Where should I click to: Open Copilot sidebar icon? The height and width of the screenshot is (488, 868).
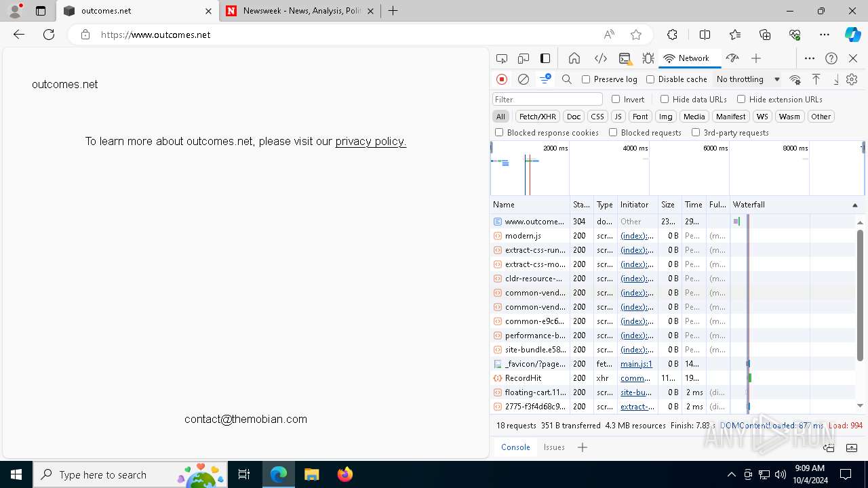(x=852, y=35)
